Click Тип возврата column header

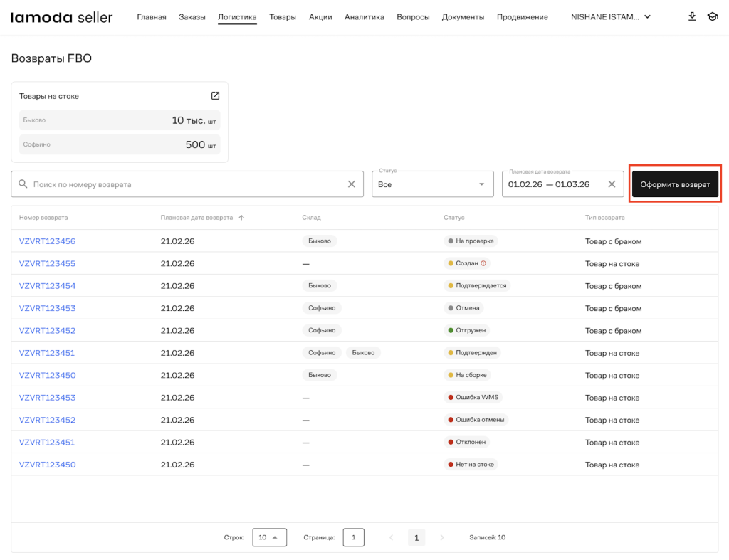click(x=604, y=218)
